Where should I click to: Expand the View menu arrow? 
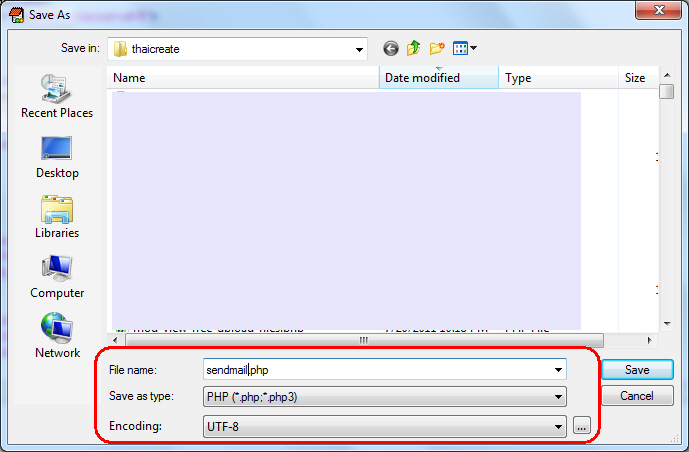click(x=473, y=48)
